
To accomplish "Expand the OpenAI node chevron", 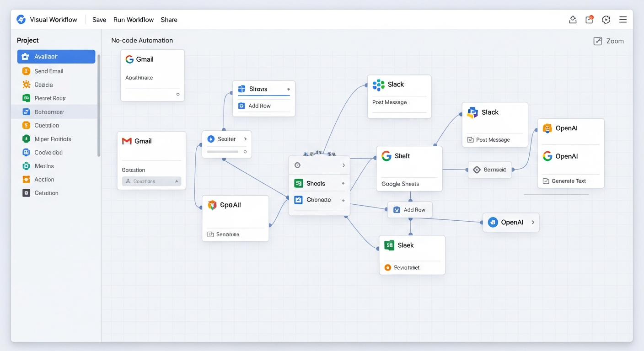I will coord(533,223).
